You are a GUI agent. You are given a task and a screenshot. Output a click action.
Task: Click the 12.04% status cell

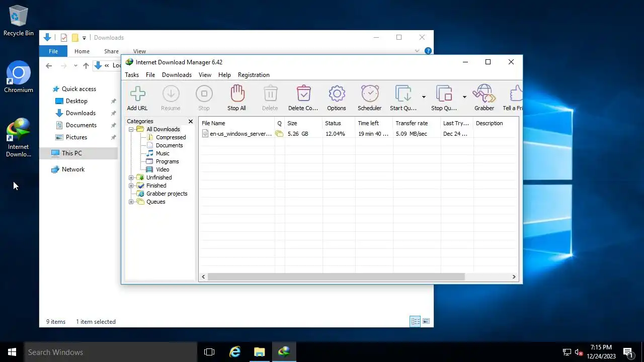[335, 134]
